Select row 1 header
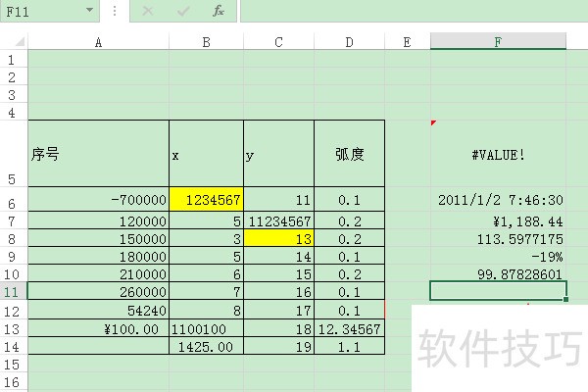The height and width of the screenshot is (392, 588). [12, 59]
